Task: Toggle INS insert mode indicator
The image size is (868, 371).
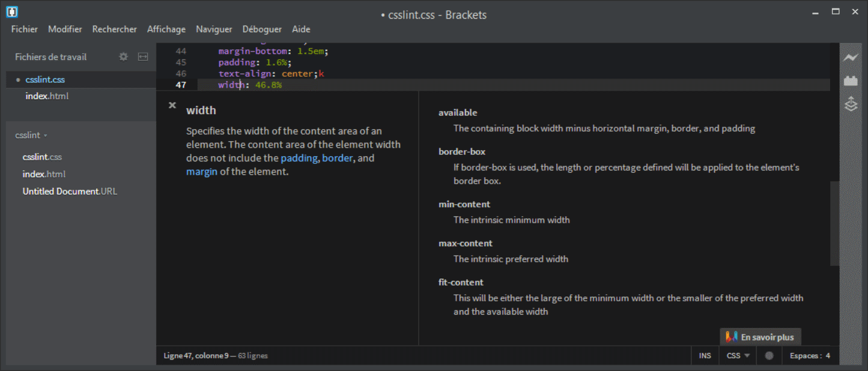Action: (x=705, y=355)
